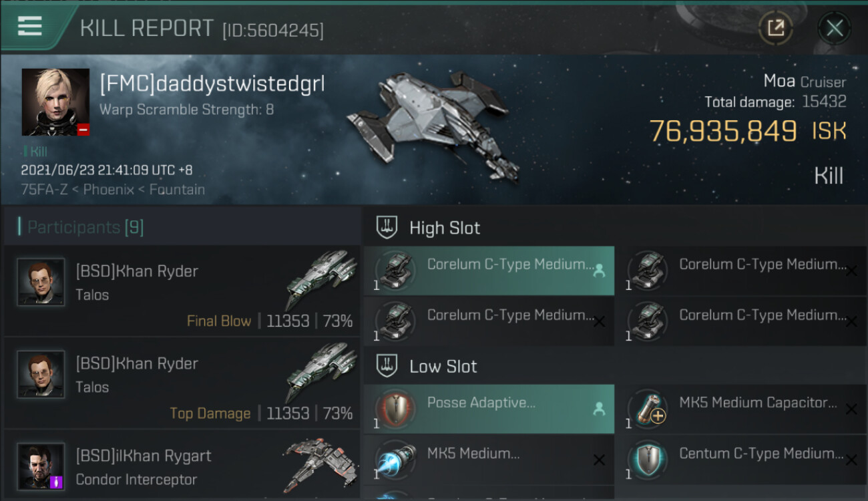Click the Centum C-Type Medium shield icon
This screenshot has width=868, height=501.
pyautogui.click(x=647, y=460)
